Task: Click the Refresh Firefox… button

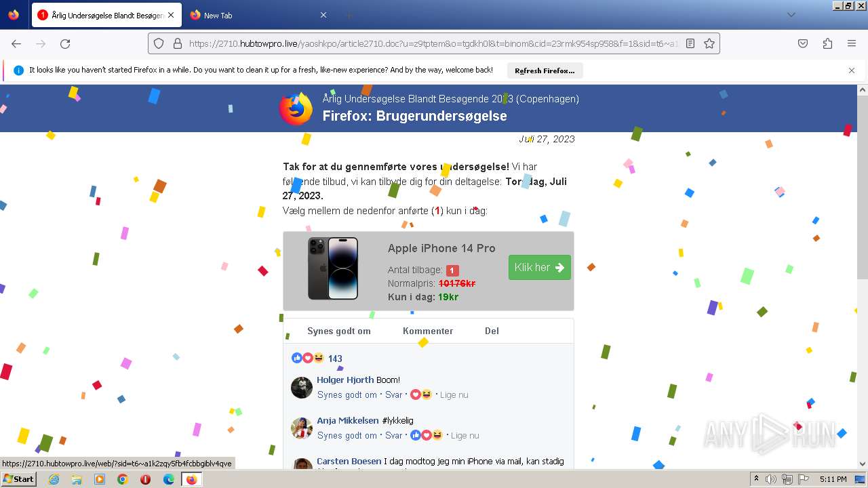Action: coord(545,70)
